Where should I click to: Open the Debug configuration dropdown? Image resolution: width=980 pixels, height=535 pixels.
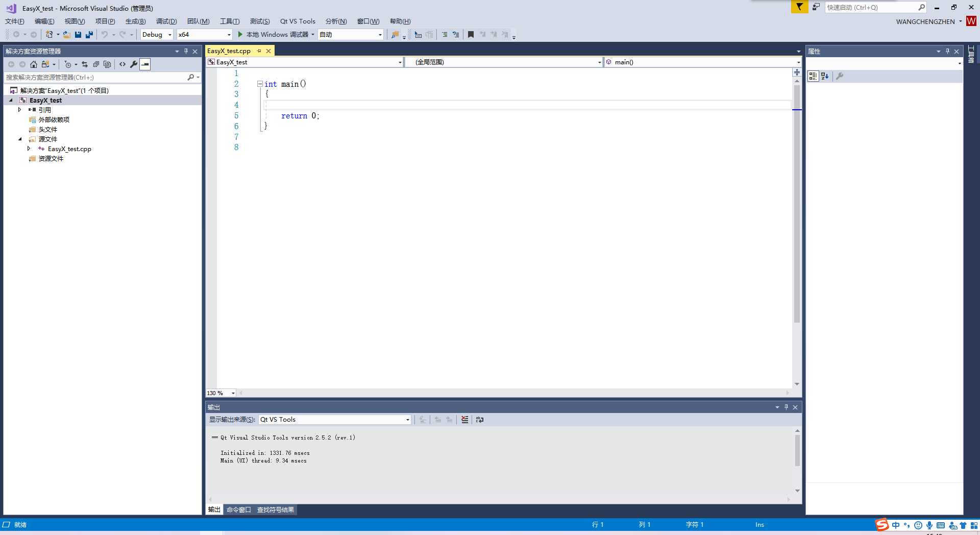coord(170,35)
